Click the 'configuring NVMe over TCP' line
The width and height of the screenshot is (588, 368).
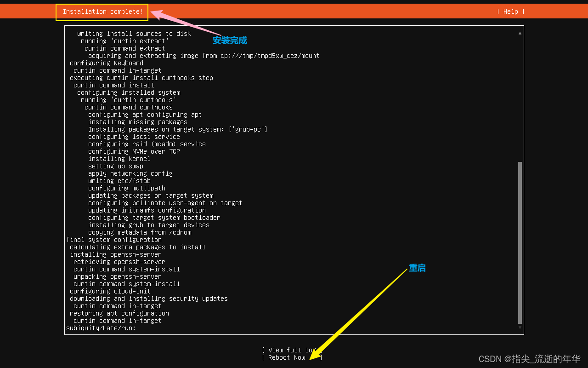click(134, 151)
